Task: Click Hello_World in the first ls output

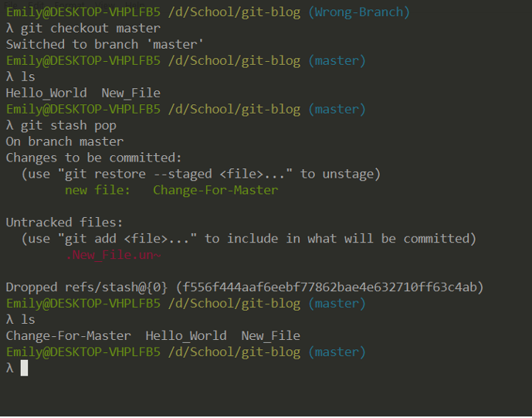Action: pyautogui.click(x=46, y=93)
